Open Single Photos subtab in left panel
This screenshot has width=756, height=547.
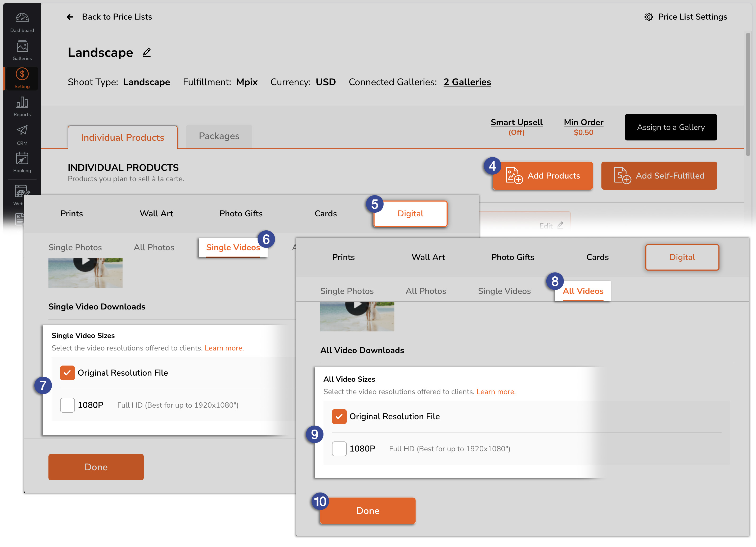click(75, 247)
